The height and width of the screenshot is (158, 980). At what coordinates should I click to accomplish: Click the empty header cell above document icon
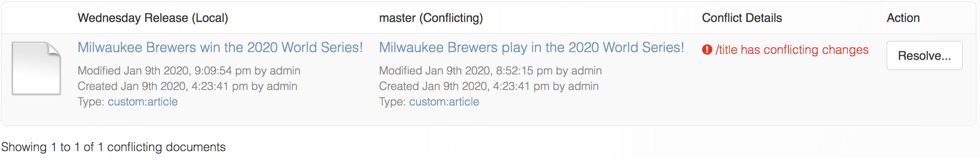[38, 18]
